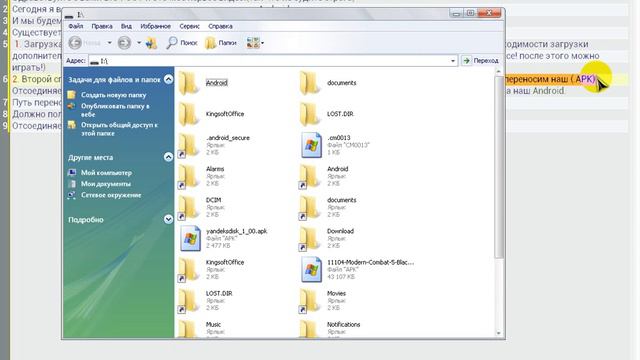Expand the Подробно details section
This screenshot has width=640, height=360.
[x=168, y=220]
